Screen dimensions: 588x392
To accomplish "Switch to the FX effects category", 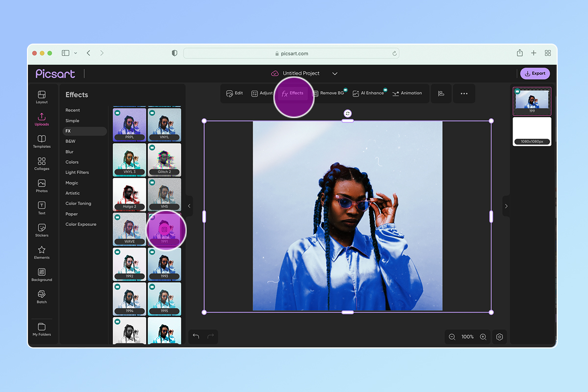I will click(x=69, y=131).
